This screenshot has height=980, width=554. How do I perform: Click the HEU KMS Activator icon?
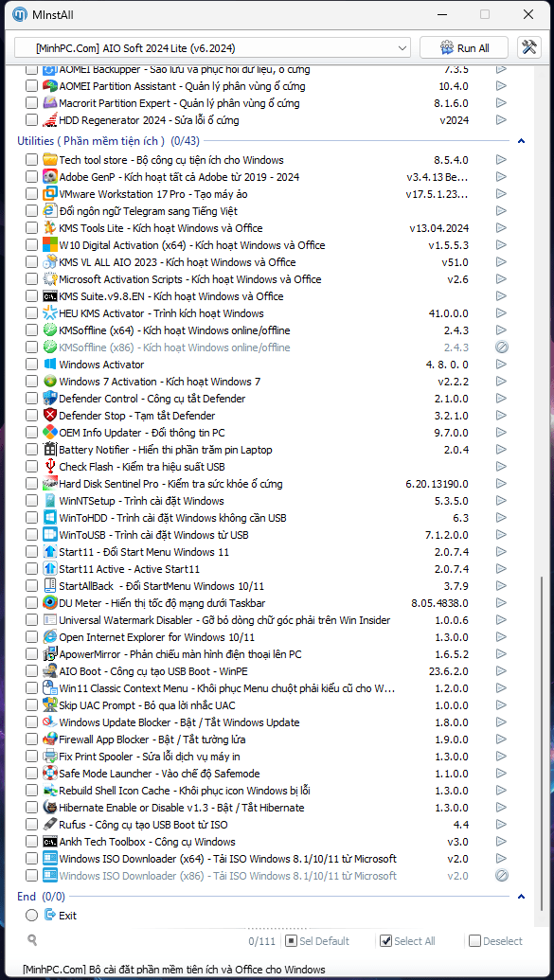click(50, 313)
